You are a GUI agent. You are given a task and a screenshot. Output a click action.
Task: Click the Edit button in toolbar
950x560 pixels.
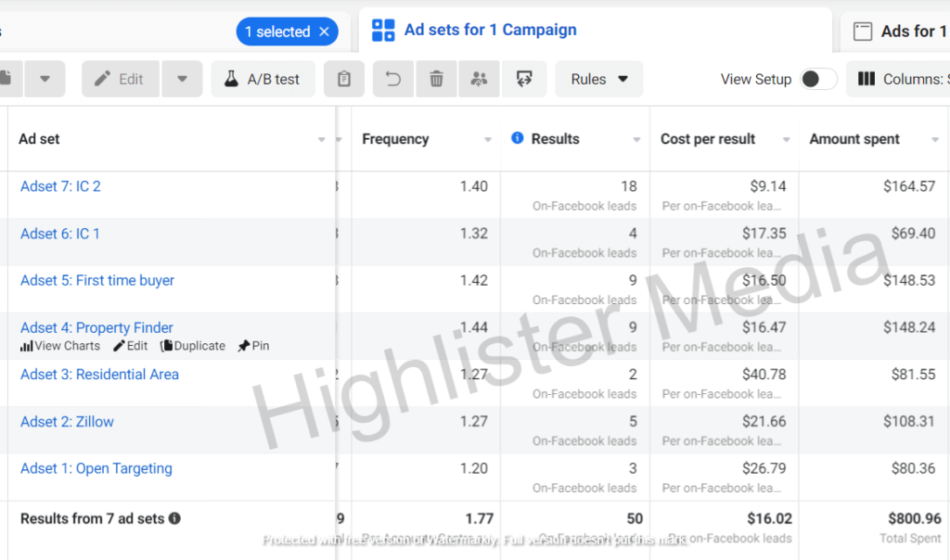(121, 80)
